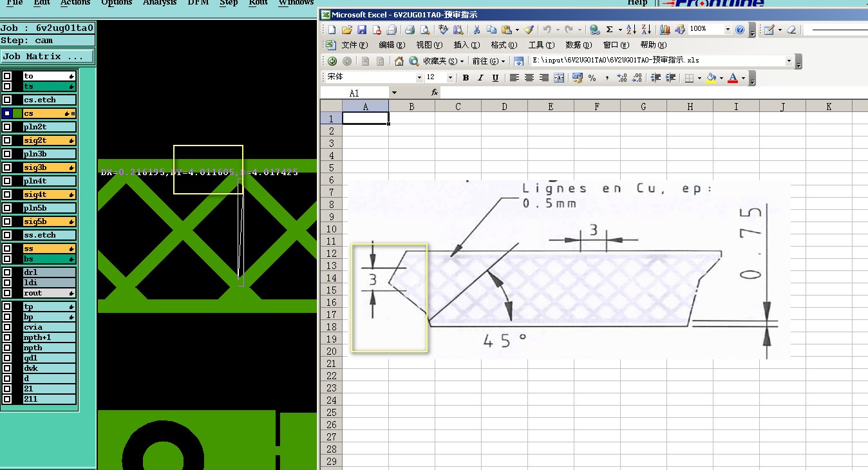Image resolution: width=868 pixels, height=470 pixels.
Task: Toggle Underline formatting in Excel
Action: click(495, 78)
